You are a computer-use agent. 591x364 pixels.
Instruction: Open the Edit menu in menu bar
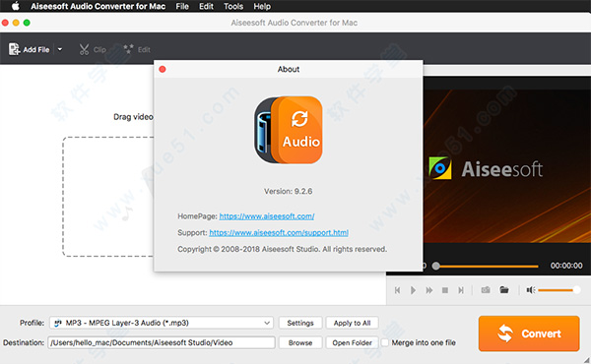(206, 6)
